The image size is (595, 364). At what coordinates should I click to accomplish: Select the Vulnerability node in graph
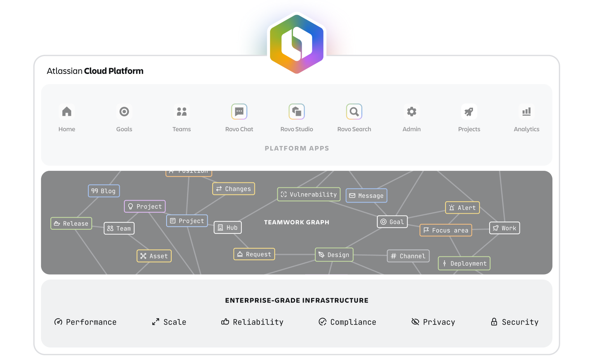tap(309, 194)
